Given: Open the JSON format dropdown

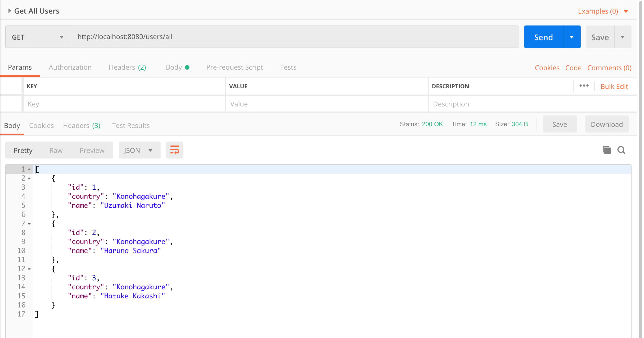Looking at the screenshot, I should click(139, 150).
